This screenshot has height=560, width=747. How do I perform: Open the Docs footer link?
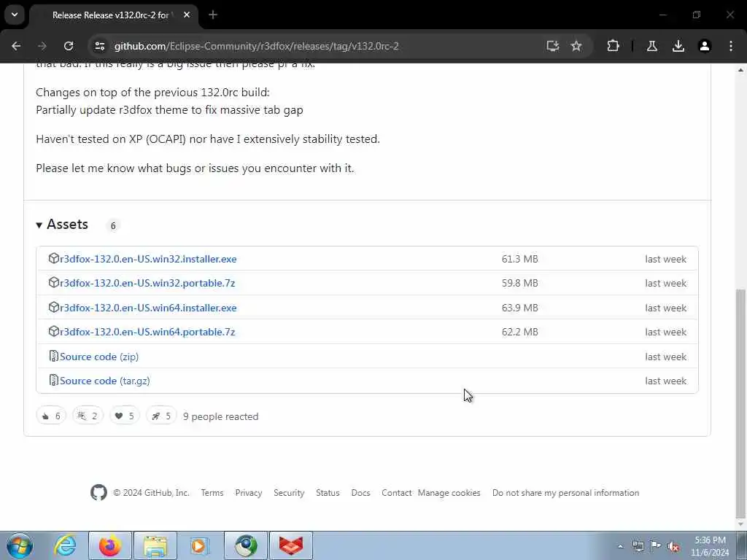click(x=360, y=493)
